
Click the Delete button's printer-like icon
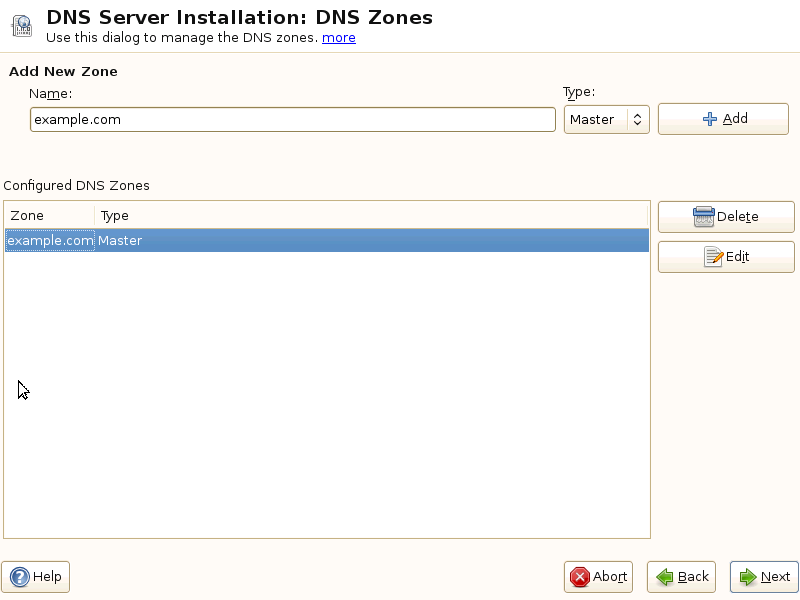(704, 217)
